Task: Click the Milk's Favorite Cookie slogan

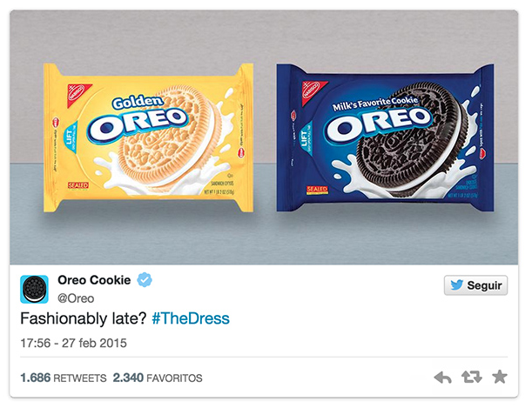Action: pyautogui.click(x=375, y=103)
